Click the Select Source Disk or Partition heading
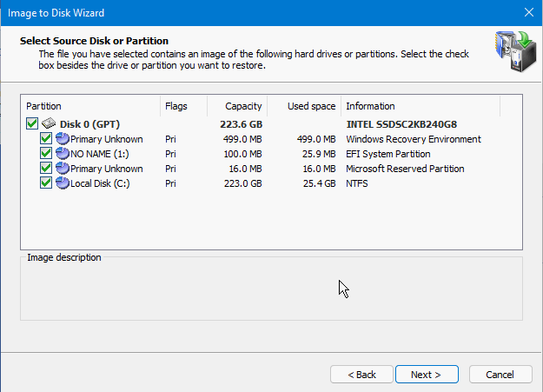 [x=94, y=41]
